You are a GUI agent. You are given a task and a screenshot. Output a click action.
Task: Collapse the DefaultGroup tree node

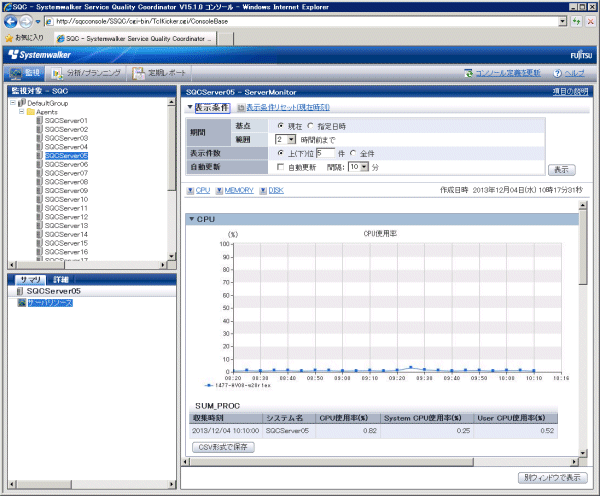coord(11,103)
